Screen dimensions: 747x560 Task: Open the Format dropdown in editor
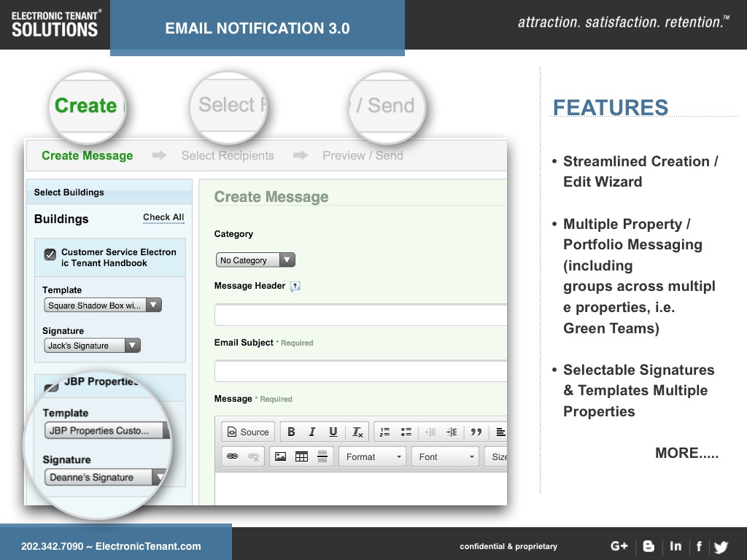coord(374,456)
